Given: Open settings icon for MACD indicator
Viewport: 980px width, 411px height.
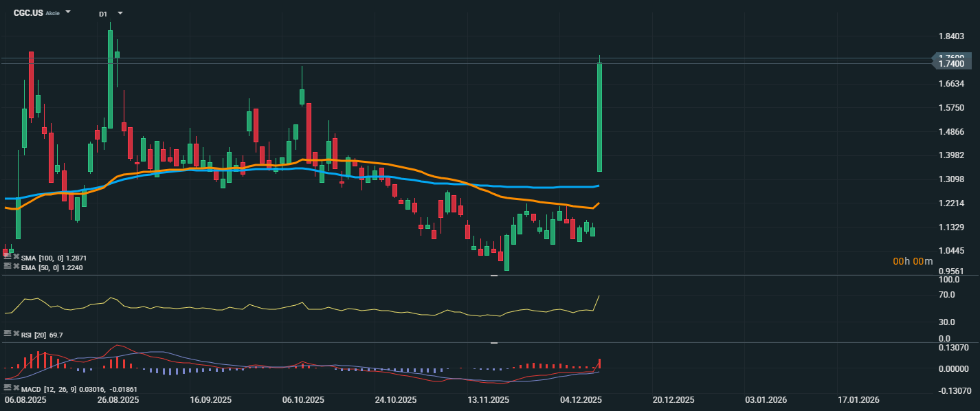Looking at the screenshot, I should click(x=7, y=388).
